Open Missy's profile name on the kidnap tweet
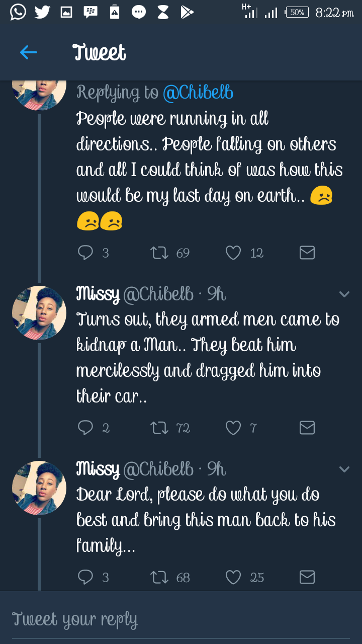The width and height of the screenshot is (362, 644). pyautogui.click(x=98, y=294)
